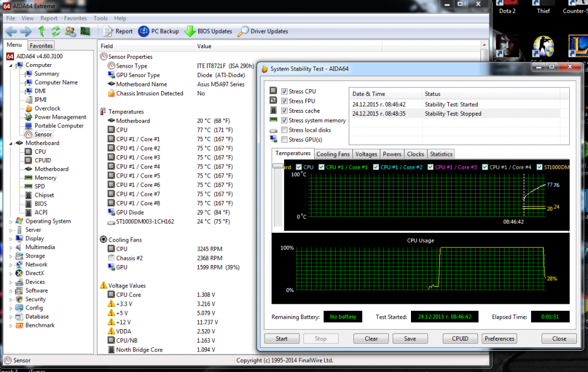Click the Dota 2 desktop icon
The width and height of the screenshot is (588, 372).
click(x=507, y=8)
